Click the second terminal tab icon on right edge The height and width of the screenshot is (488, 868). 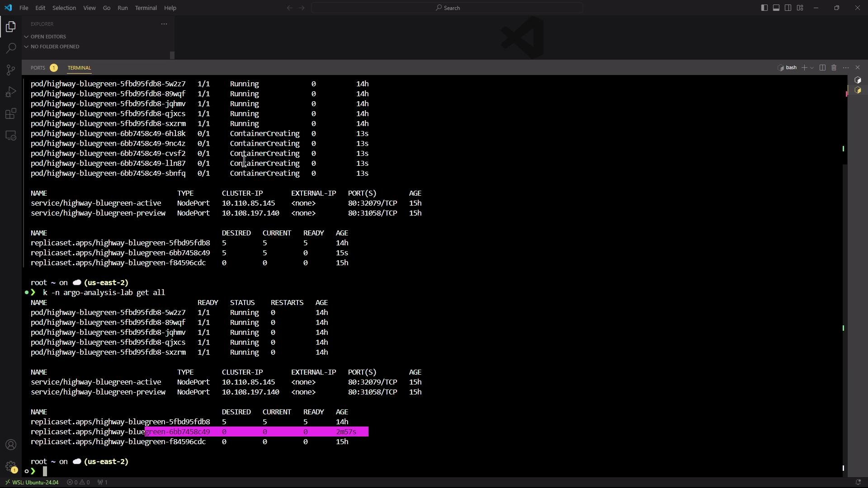pos(858,90)
